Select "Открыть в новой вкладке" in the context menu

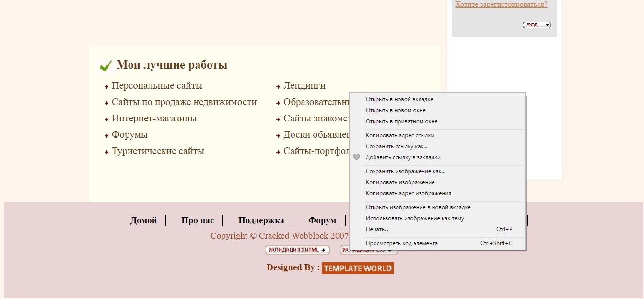click(x=398, y=99)
